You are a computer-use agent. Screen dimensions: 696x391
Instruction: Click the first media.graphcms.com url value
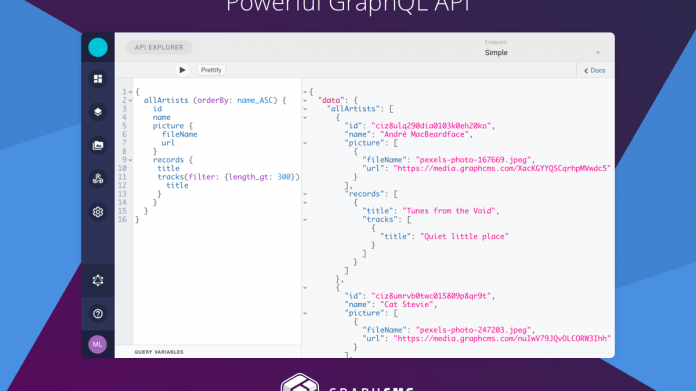[x=502, y=168]
